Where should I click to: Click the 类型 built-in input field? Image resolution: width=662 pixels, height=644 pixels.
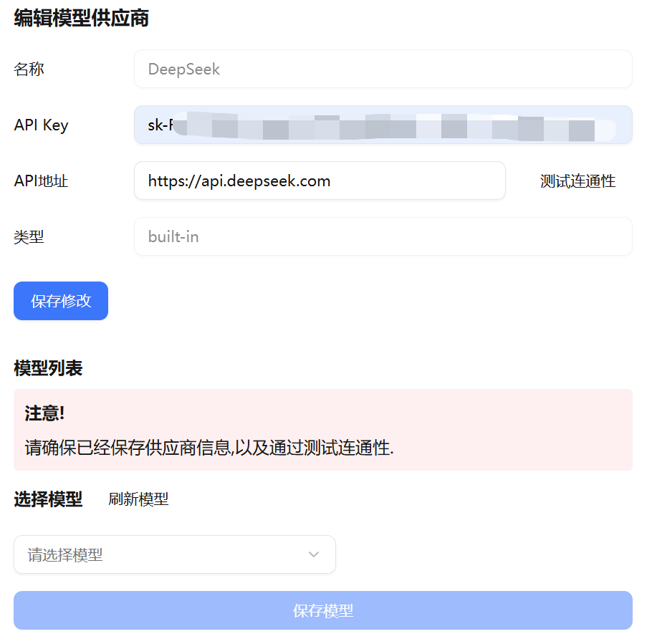pyautogui.click(x=383, y=237)
